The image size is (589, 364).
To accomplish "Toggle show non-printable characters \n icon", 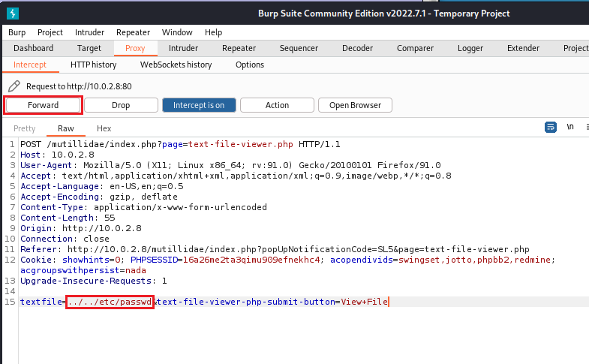I will (x=570, y=127).
